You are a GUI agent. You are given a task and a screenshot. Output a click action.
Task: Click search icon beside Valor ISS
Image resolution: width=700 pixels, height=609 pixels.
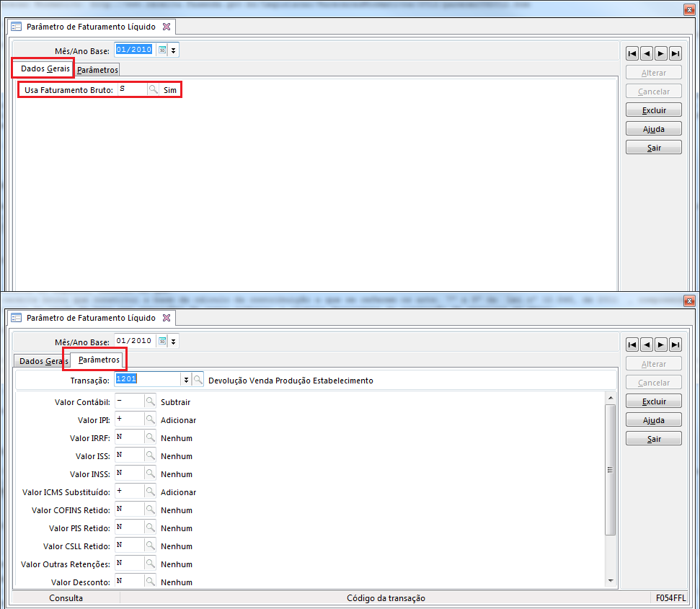tap(151, 455)
